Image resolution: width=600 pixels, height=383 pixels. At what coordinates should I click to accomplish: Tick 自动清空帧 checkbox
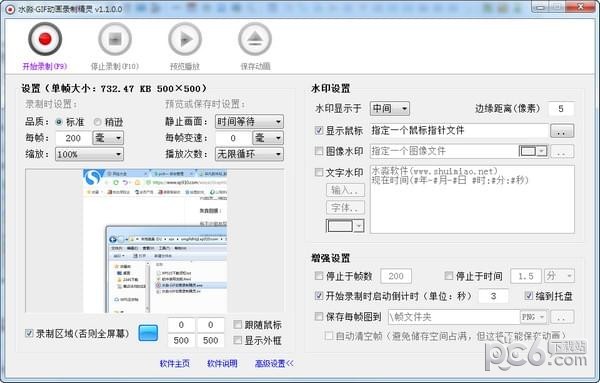pyautogui.click(x=329, y=336)
